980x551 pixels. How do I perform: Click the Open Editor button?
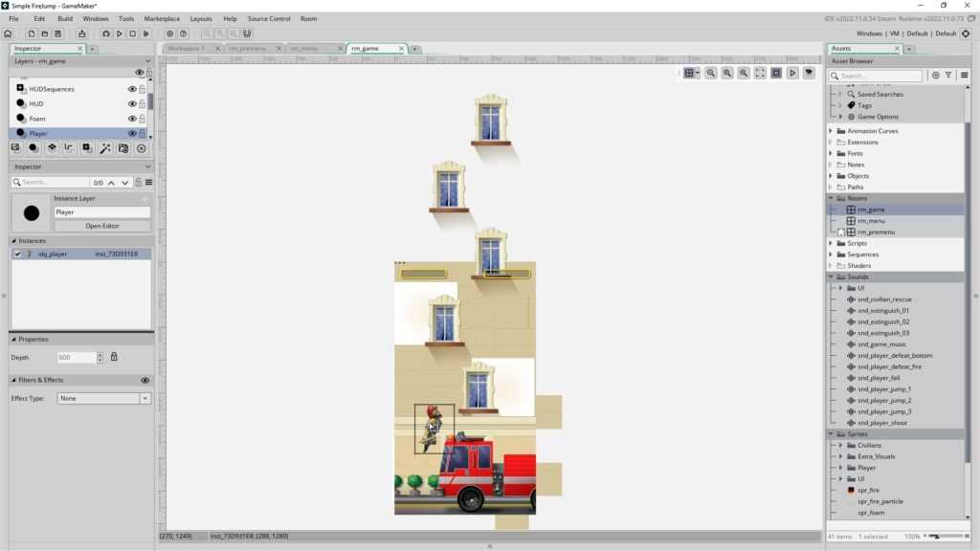101,226
